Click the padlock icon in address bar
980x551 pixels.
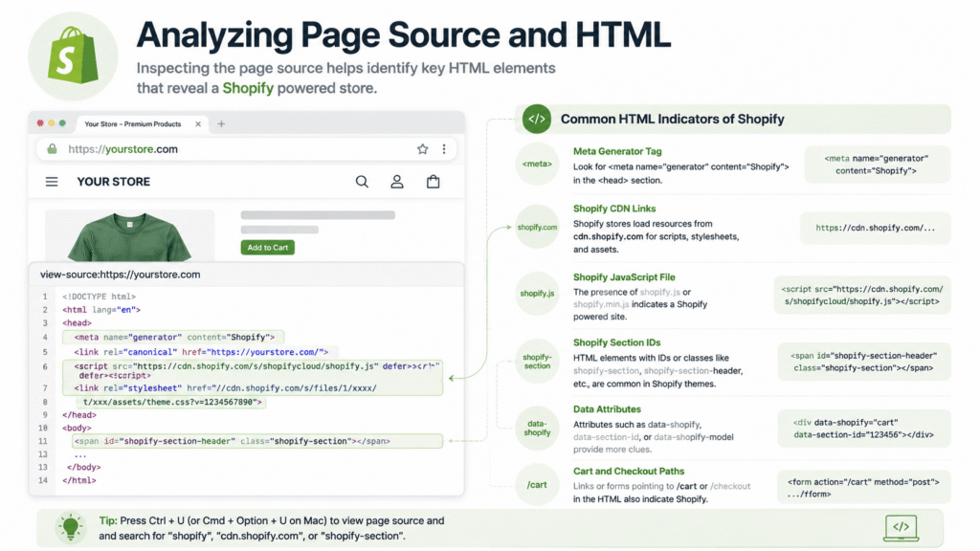pyautogui.click(x=52, y=148)
